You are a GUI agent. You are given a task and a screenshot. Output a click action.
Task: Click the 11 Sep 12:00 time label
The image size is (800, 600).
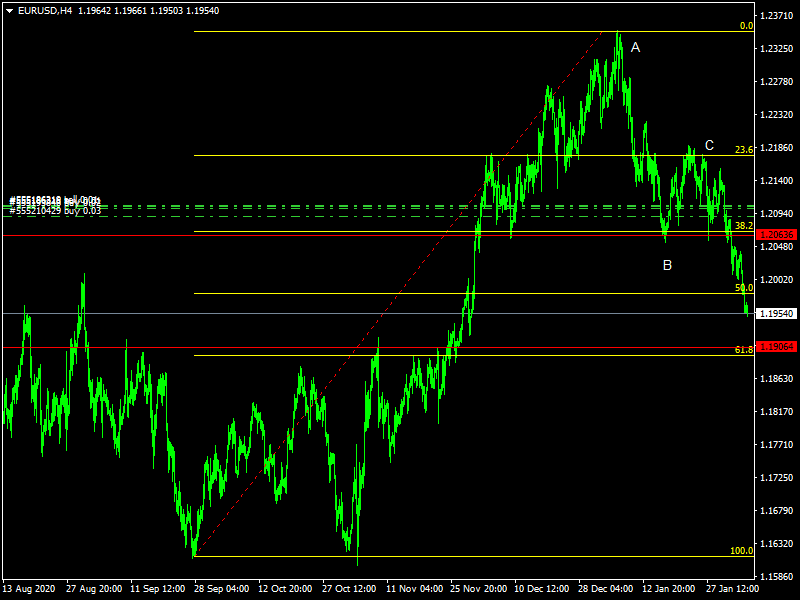click(x=158, y=589)
